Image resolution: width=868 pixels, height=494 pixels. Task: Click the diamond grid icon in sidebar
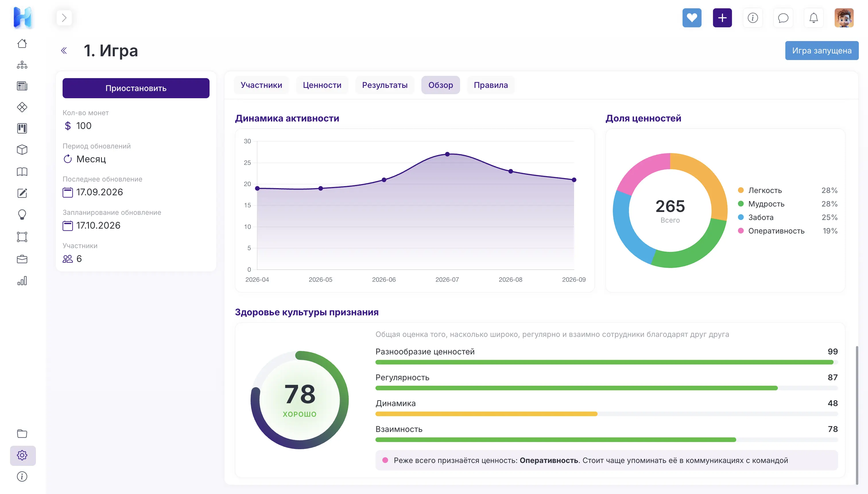coord(22,107)
